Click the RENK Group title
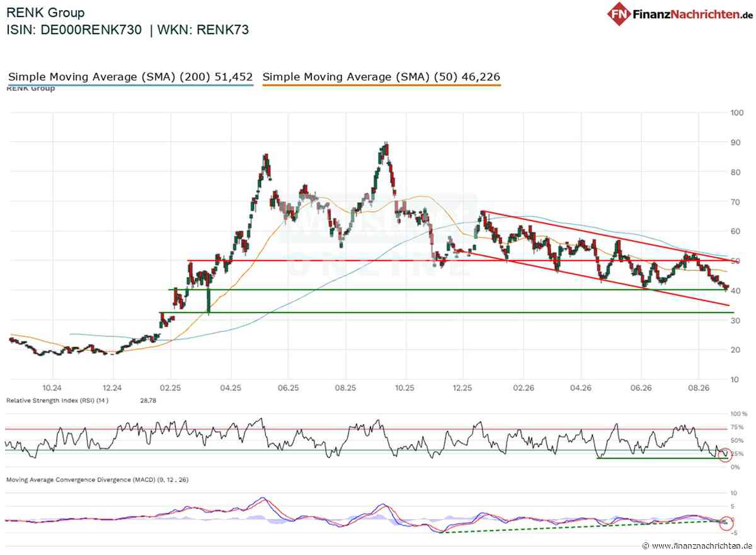Viewport: 756px width, 555px height. point(45,13)
